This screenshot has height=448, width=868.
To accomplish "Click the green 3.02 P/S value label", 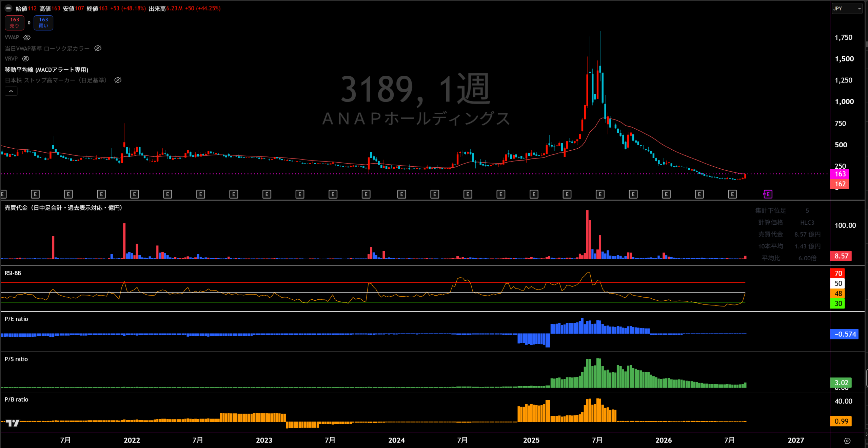I will pyautogui.click(x=841, y=382).
